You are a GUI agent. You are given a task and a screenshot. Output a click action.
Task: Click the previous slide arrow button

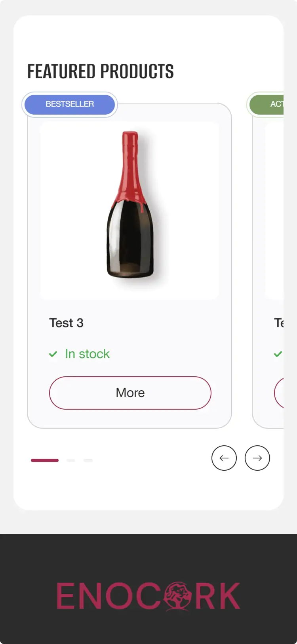[224, 458]
